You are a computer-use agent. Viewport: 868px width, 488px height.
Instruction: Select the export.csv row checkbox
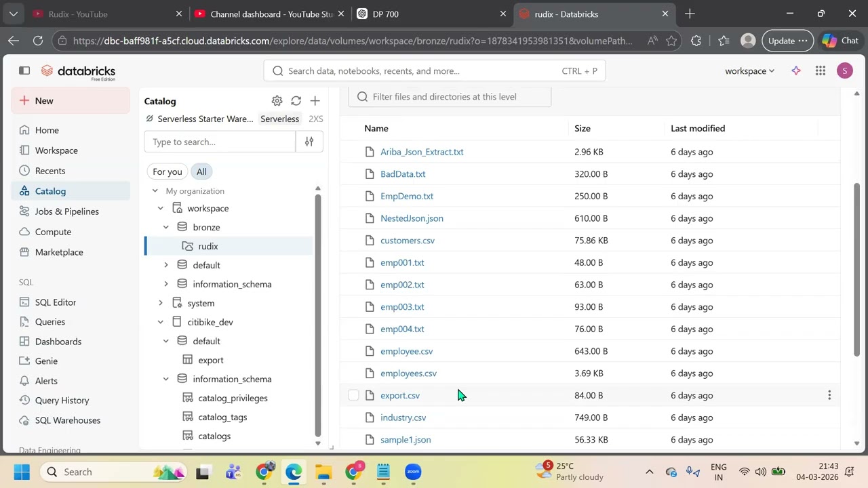click(x=353, y=395)
